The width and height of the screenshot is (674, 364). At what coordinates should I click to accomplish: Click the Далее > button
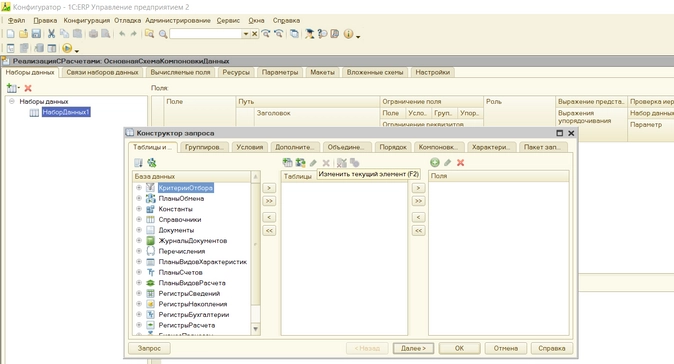(413, 348)
